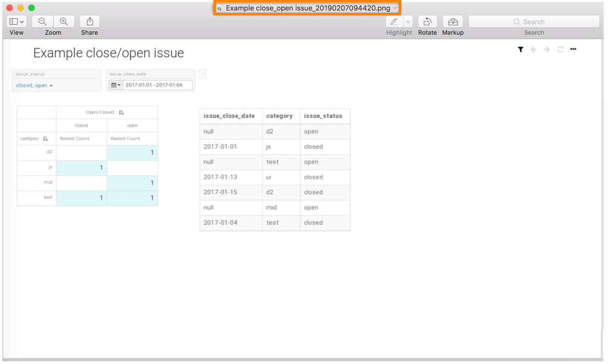Open the calendar picker dropdown
This screenshot has width=608, height=364.
(115, 85)
